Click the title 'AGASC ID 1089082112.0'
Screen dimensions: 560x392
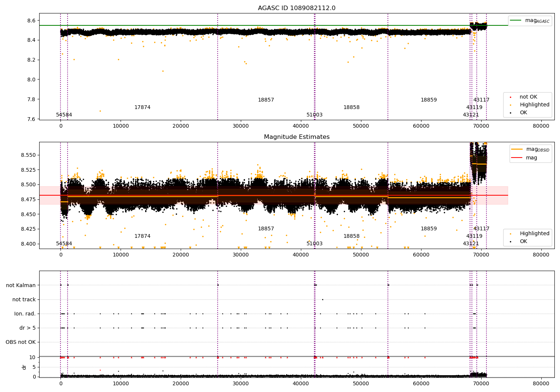pos(296,8)
